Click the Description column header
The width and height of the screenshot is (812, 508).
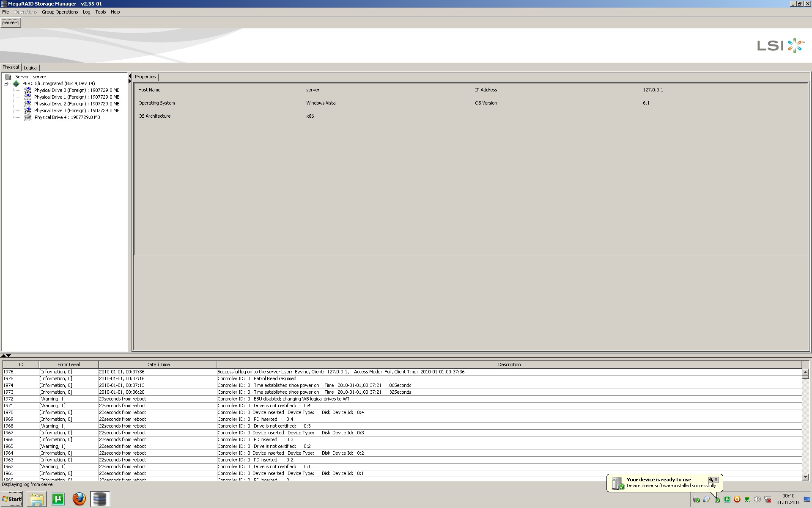pyautogui.click(x=509, y=364)
